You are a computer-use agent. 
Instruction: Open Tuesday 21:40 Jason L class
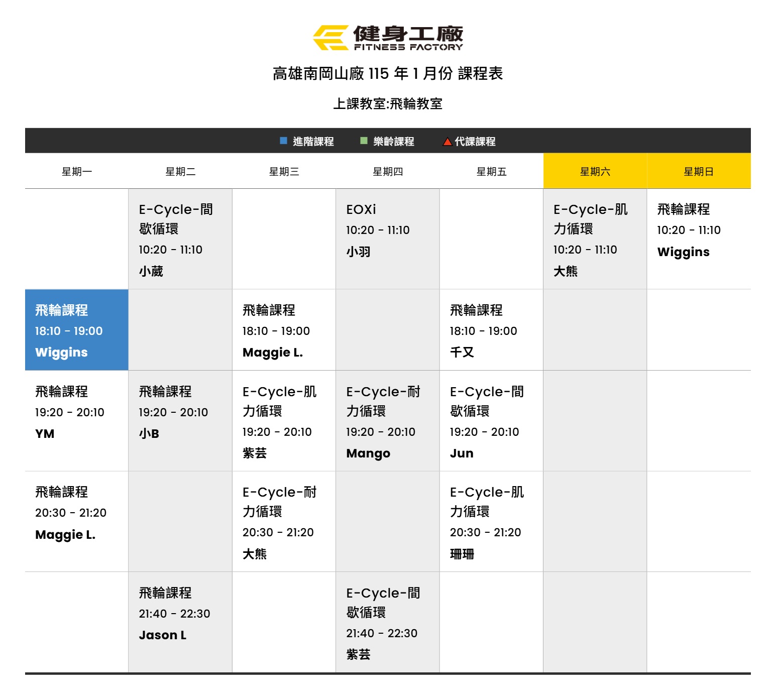180,613
